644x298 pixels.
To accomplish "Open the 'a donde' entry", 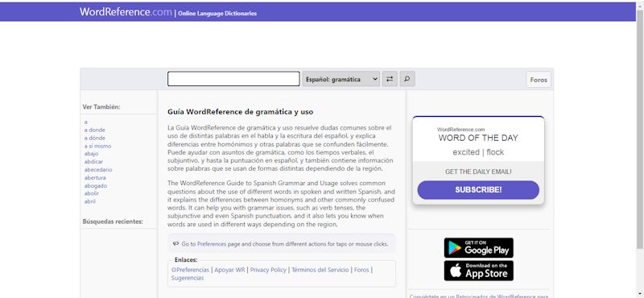I will (94, 130).
